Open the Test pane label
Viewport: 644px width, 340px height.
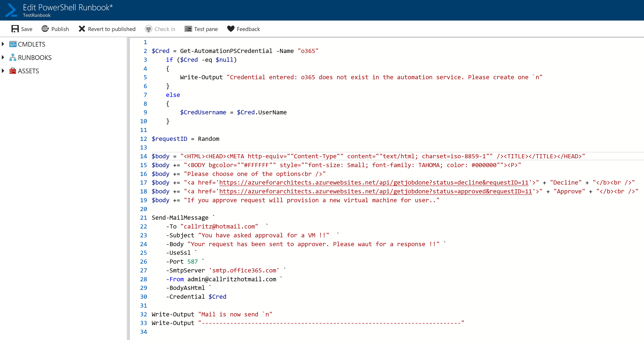[x=206, y=29]
